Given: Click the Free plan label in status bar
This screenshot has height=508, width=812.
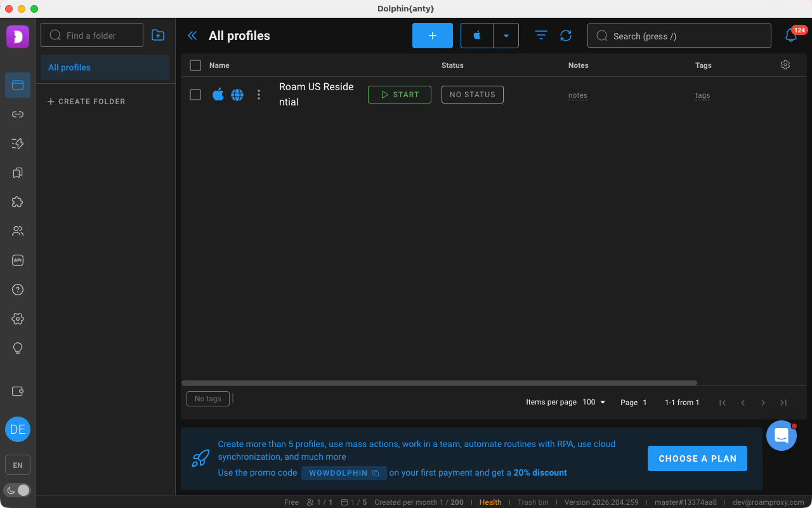Looking at the screenshot, I should pos(291,502).
